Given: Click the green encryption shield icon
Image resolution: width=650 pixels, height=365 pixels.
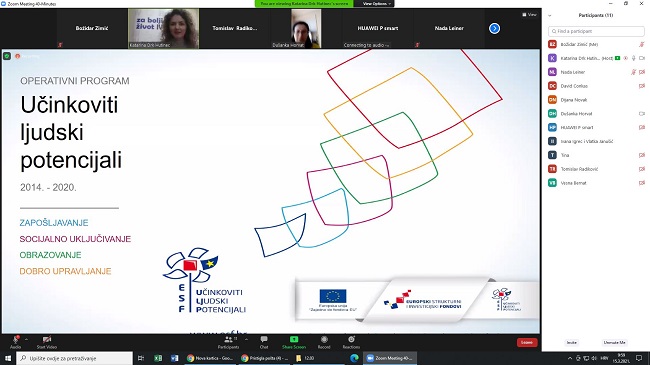Looking at the screenshot, I should [7, 56].
